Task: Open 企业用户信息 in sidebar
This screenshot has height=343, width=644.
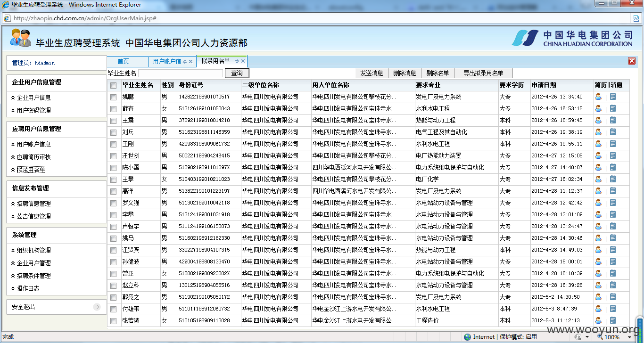Action: 33,98
